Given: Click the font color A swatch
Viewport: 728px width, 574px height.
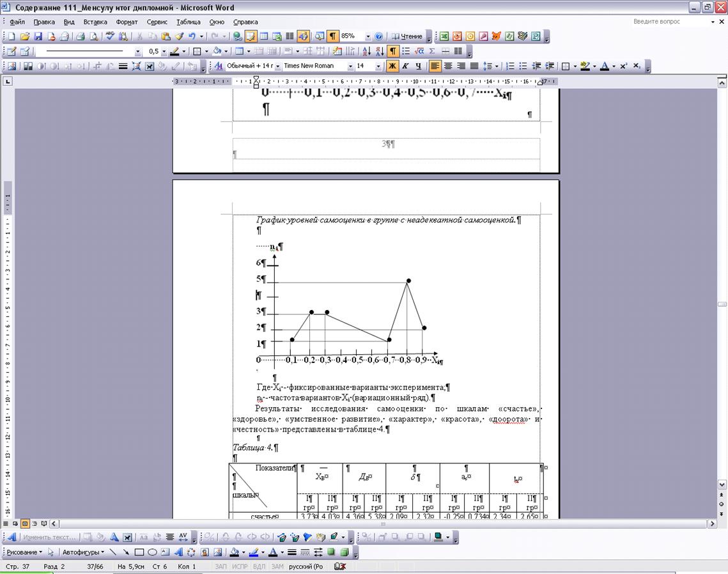Looking at the screenshot, I should (x=603, y=66).
